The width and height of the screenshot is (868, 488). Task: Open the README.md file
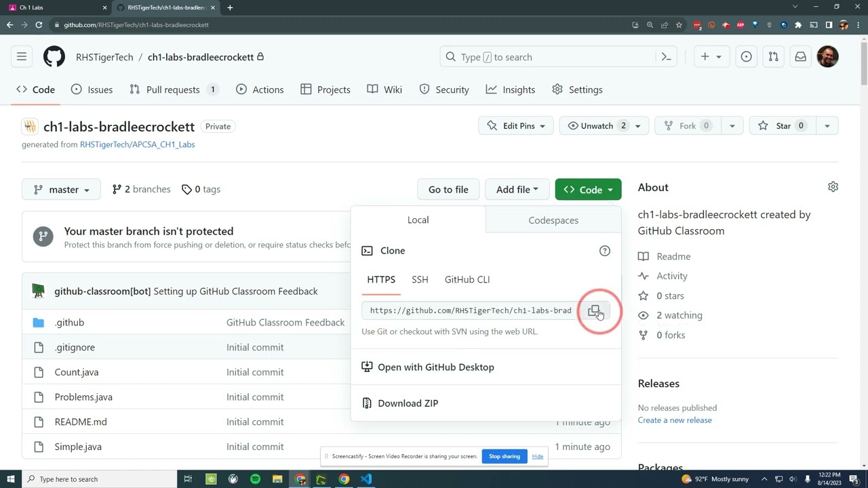pyautogui.click(x=81, y=422)
